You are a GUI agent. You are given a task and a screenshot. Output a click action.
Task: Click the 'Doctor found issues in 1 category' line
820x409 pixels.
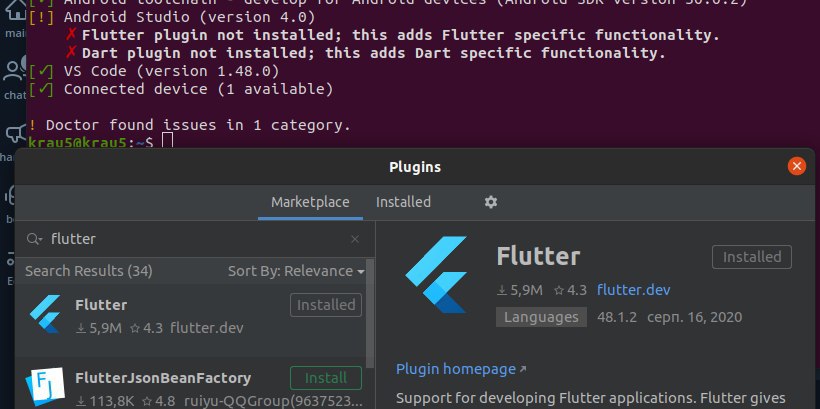click(x=189, y=125)
